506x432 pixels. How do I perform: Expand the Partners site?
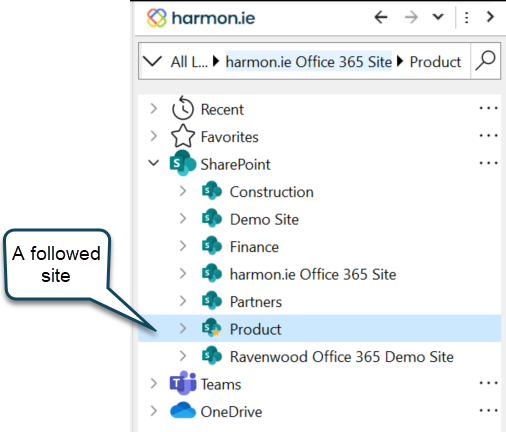[x=183, y=301]
